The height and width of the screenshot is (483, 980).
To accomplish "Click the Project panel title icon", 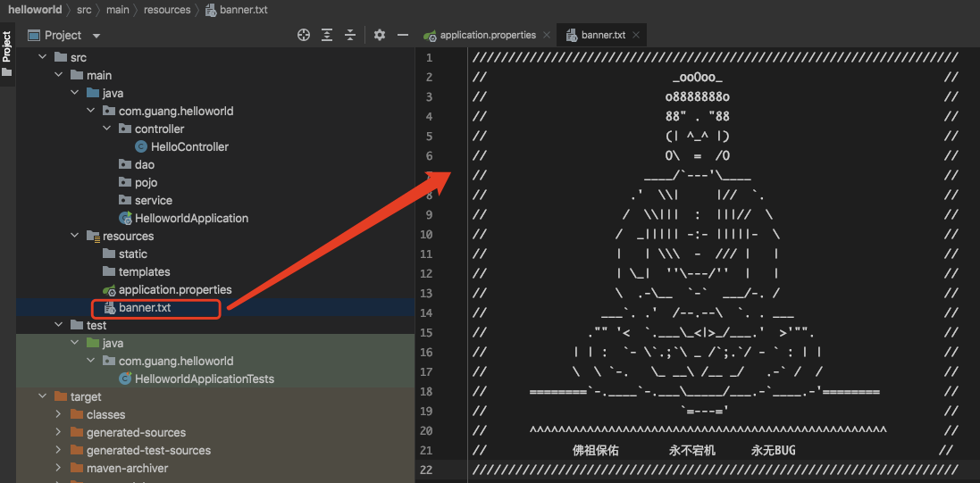I will [34, 35].
